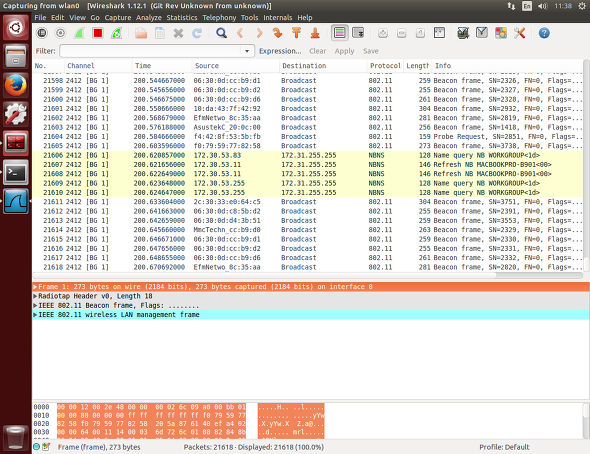Image resolution: width=590 pixels, height=454 pixels.
Task: Restart the current live capture
Action: (x=117, y=33)
